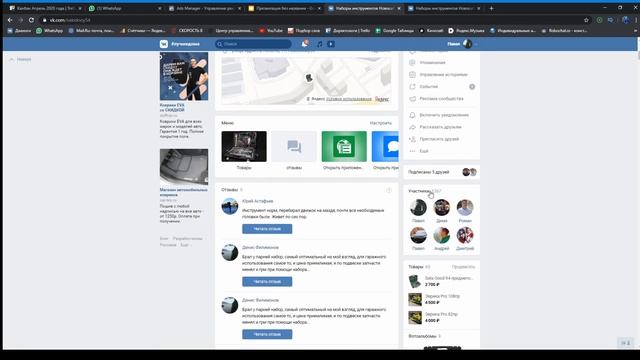Focus the VK search field

point(253,44)
